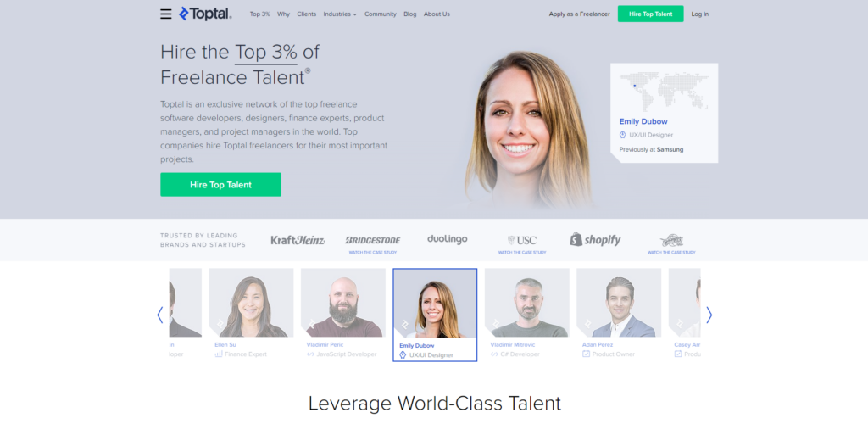Click the green Hire Top Talent hero button

coord(221,185)
